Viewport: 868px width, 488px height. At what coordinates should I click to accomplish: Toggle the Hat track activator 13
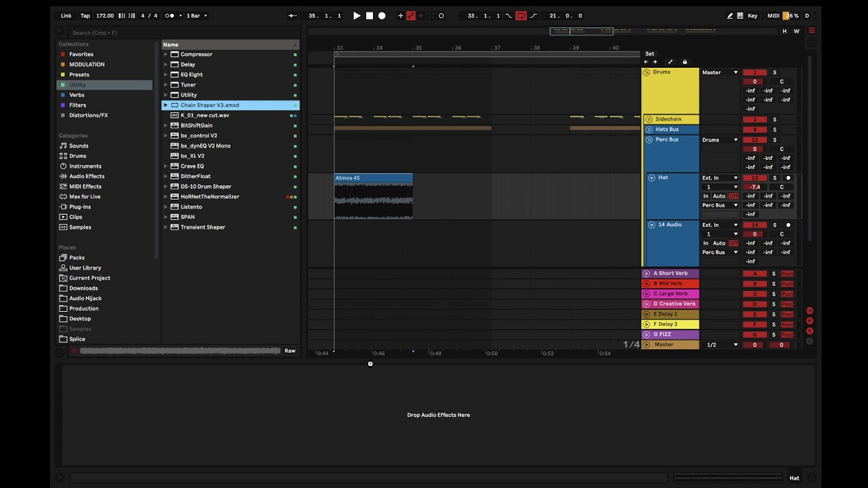(755, 178)
